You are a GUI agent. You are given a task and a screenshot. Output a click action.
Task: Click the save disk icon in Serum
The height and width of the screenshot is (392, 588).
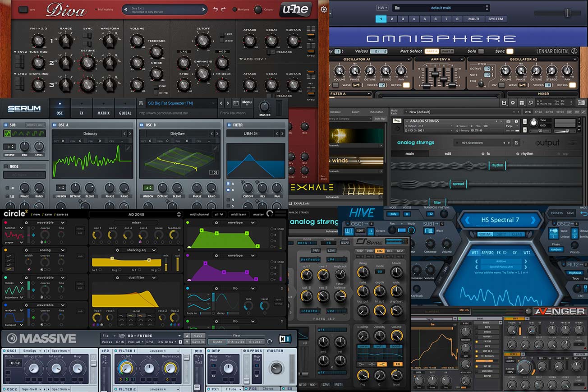(142, 103)
